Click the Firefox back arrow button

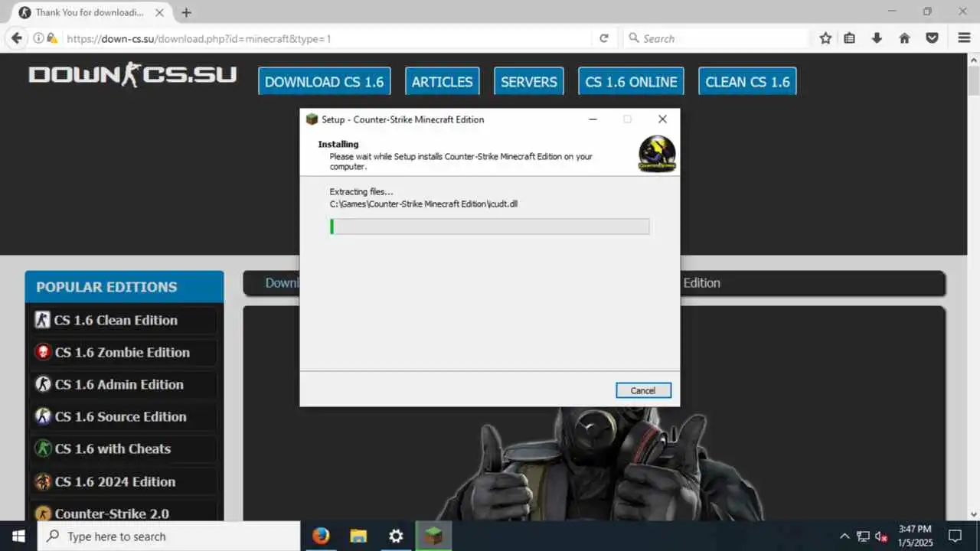click(16, 38)
